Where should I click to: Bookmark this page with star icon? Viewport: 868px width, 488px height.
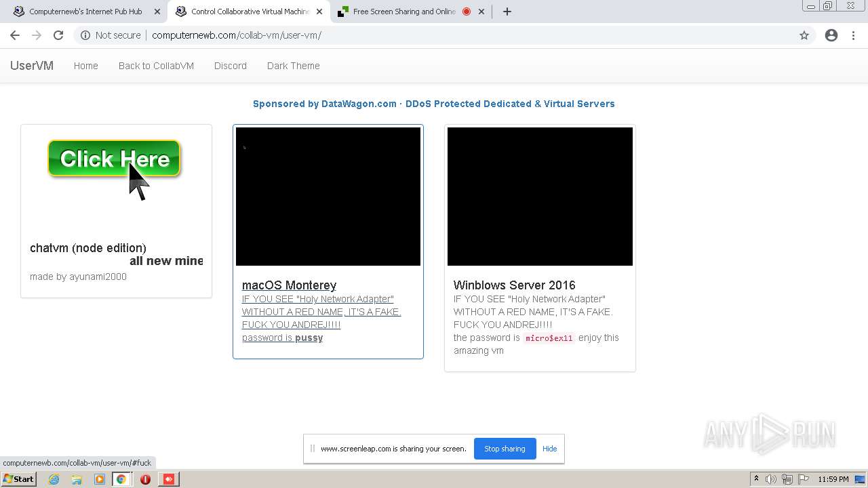(x=804, y=35)
